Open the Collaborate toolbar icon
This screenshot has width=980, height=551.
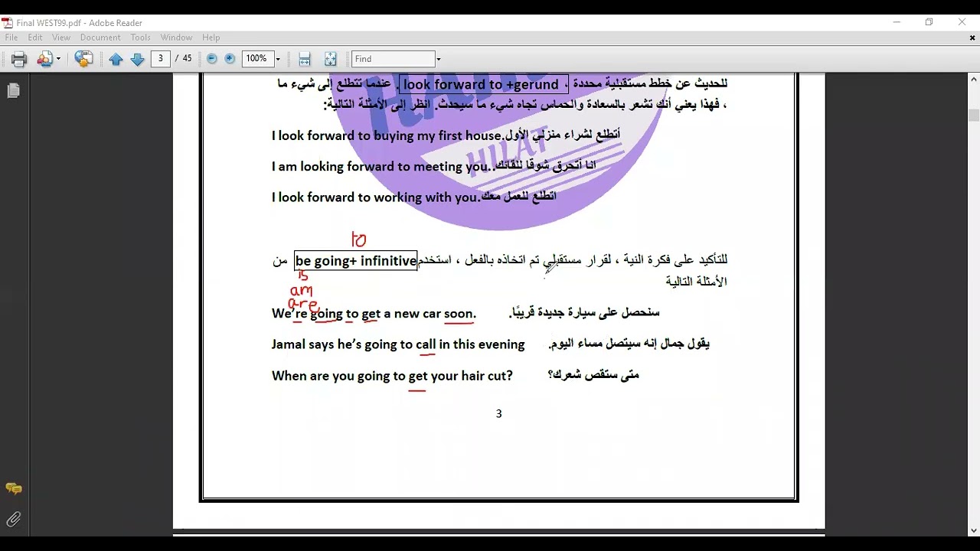[44, 59]
